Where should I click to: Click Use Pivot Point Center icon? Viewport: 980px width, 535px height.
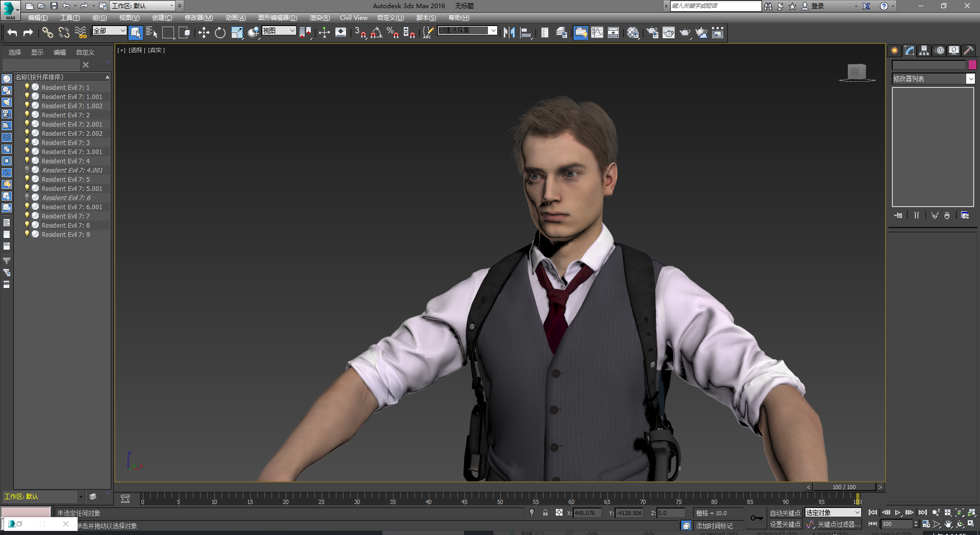click(x=305, y=33)
